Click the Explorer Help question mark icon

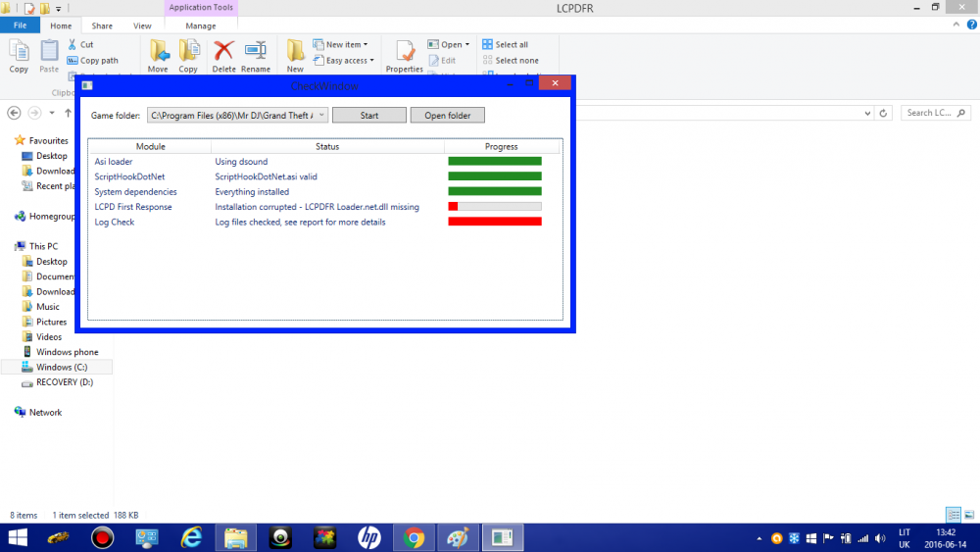(972, 25)
